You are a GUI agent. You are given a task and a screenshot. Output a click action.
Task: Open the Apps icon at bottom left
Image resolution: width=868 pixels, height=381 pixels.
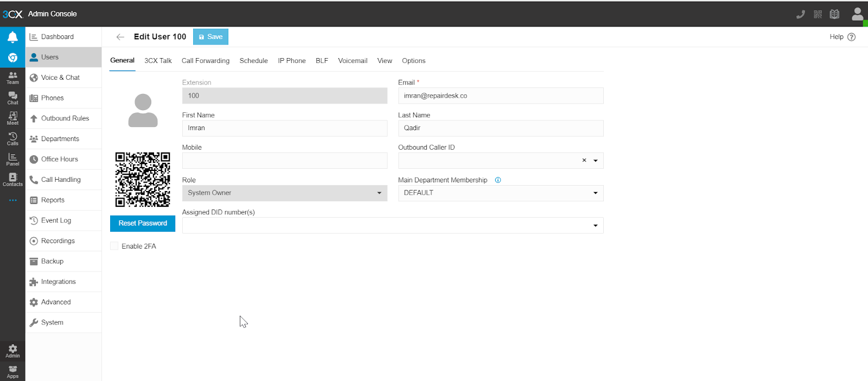point(12,372)
